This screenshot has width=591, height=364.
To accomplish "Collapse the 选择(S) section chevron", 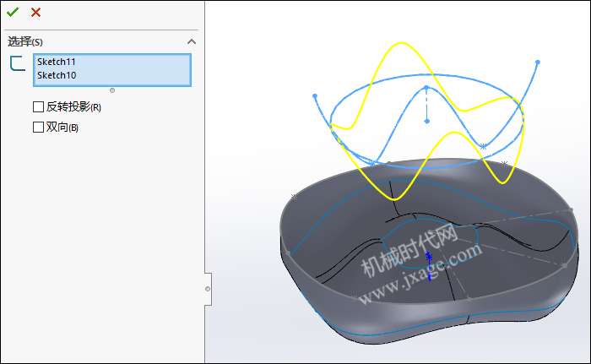I will point(192,41).
